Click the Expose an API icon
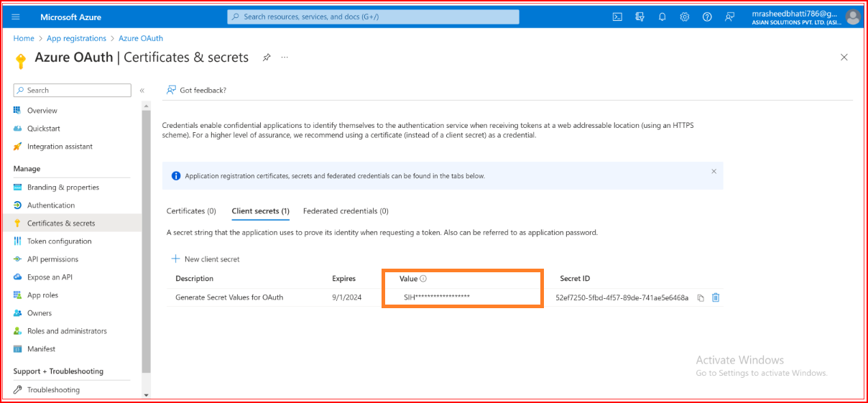Viewport: 868px width, 403px height. 18,277
